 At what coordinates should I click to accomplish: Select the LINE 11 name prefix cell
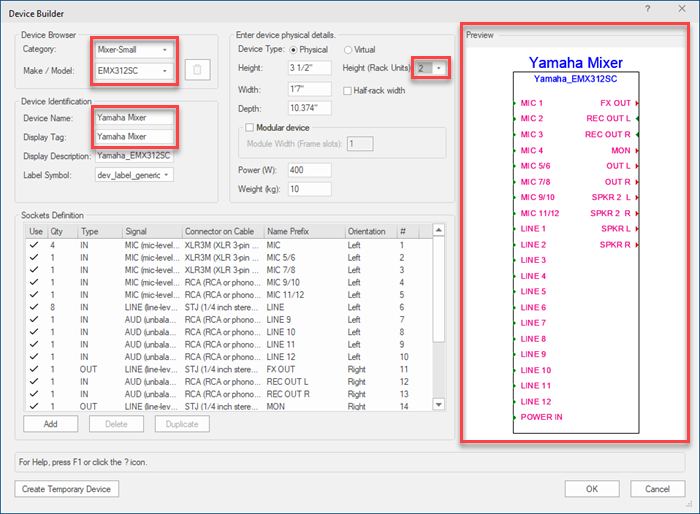280,344
